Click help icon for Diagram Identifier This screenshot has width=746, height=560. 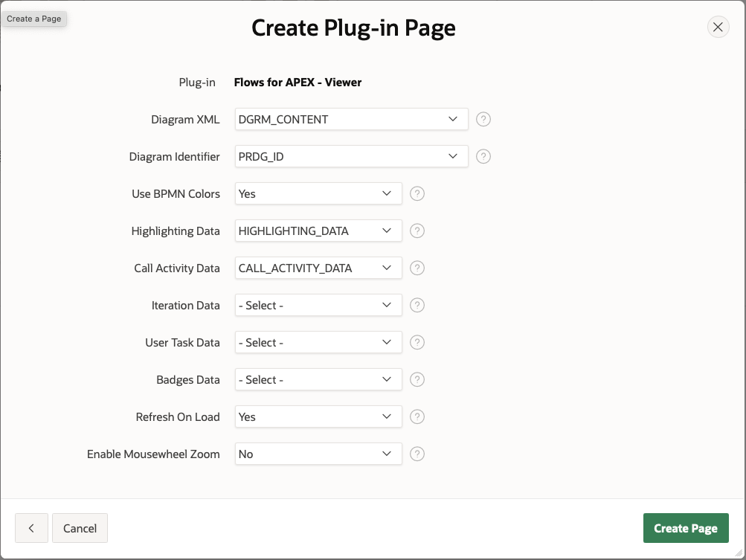pyautogui.click(x=483, y=156)
